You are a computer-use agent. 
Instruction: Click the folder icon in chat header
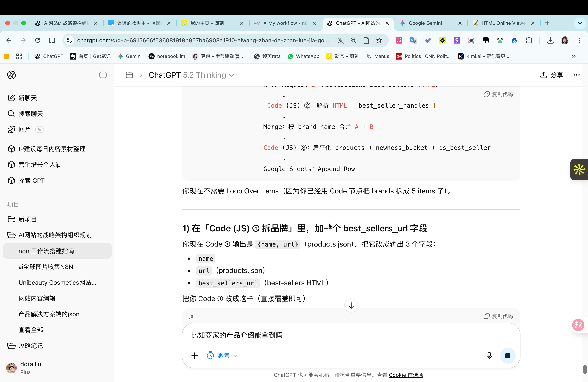(129, 75)
